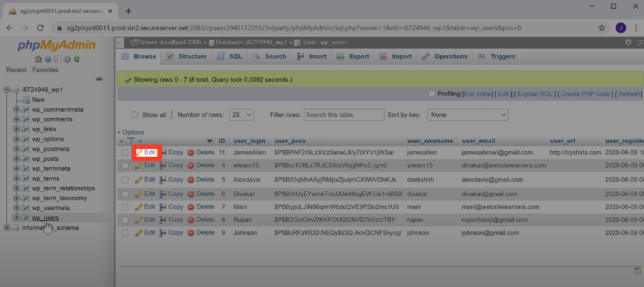Open the column options triangle dropdown
644x287 pixels.
(210, 141)
